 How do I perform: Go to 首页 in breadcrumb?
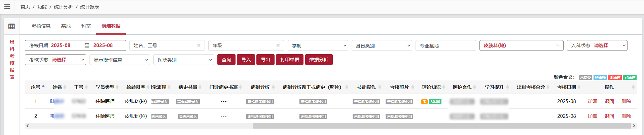point(25,7)
